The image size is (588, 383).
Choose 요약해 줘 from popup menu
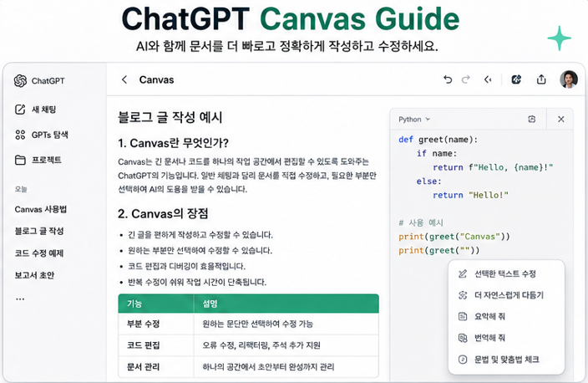(506, 317)
